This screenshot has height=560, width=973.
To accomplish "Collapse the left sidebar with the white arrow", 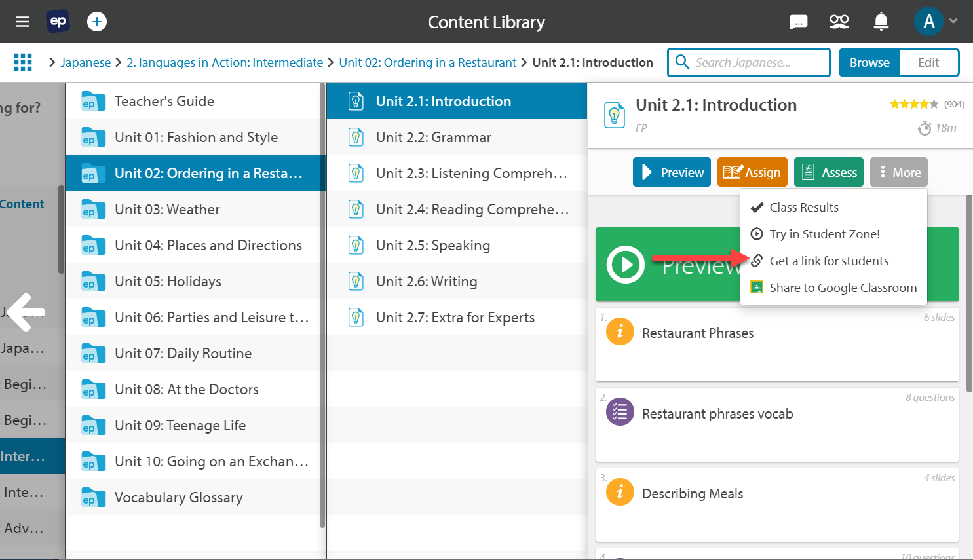I will click(25, 312).
